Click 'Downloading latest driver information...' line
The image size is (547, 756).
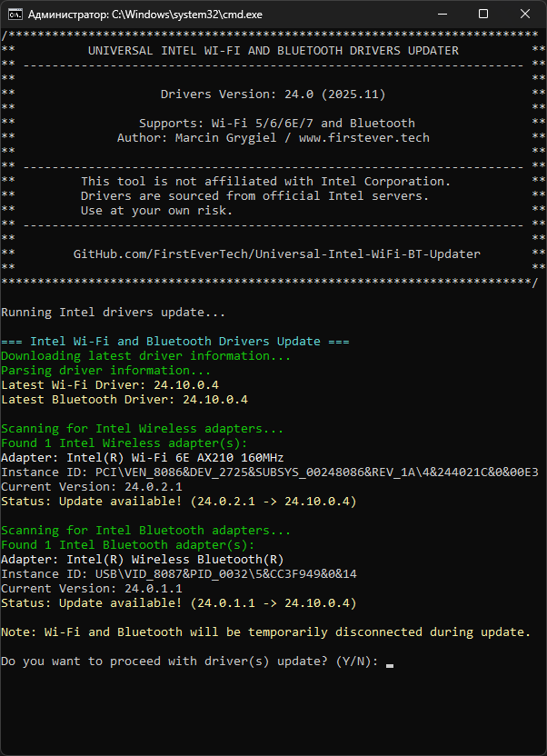146,356
